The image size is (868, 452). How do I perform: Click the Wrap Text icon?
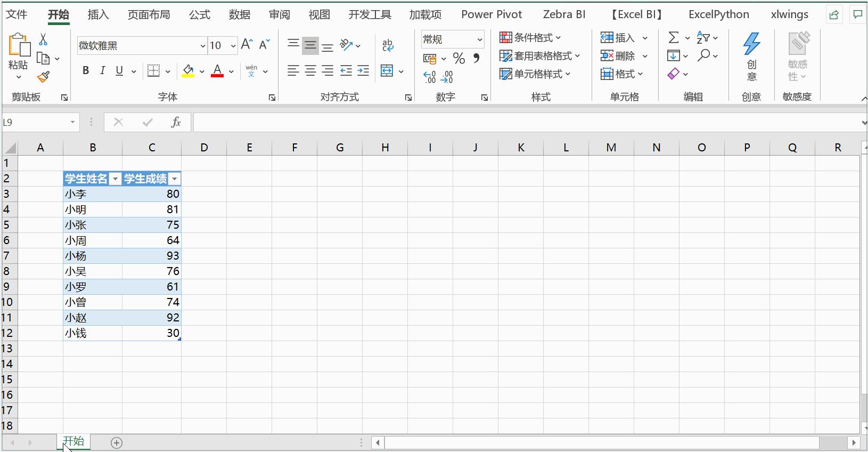(388, 45)
